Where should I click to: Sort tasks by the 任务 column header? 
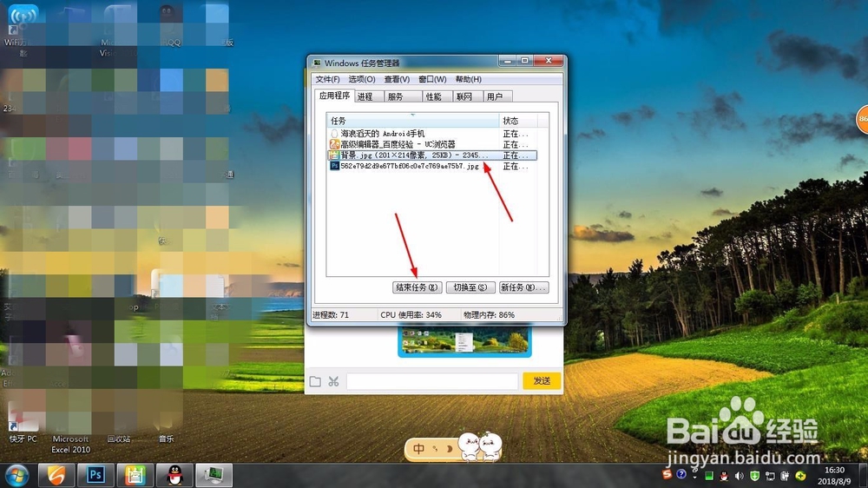[413, 121]
